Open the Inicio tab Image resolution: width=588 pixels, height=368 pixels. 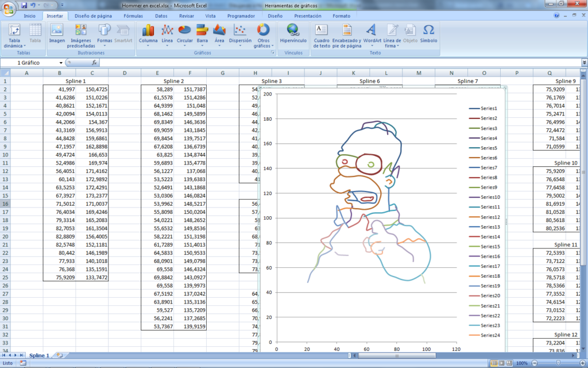(30, 16)
